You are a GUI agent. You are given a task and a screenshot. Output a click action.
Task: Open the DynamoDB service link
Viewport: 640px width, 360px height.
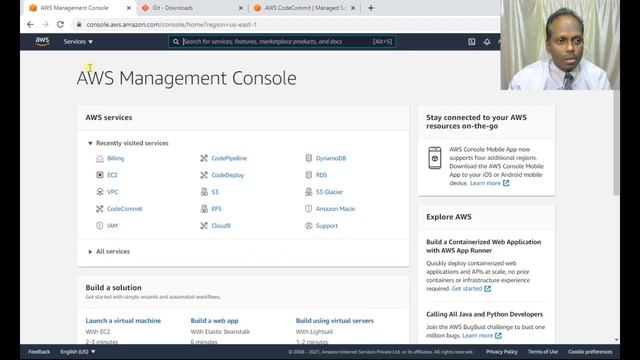[x=331, y=158]
